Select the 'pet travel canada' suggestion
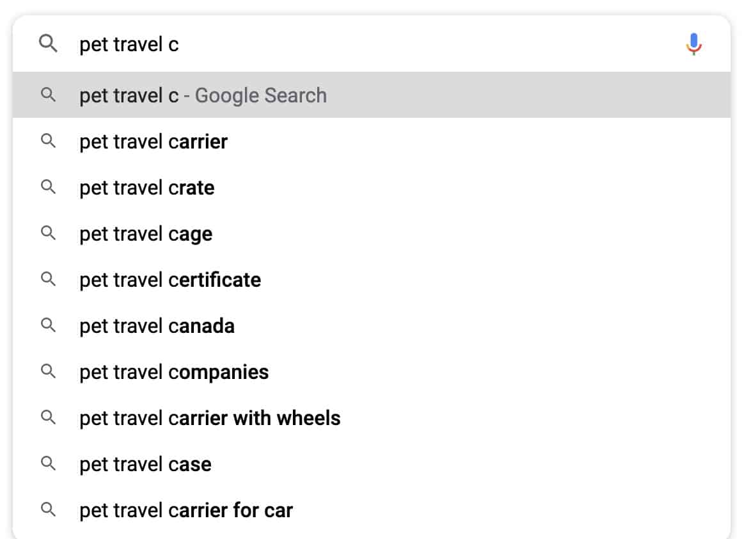 (157, 326)
